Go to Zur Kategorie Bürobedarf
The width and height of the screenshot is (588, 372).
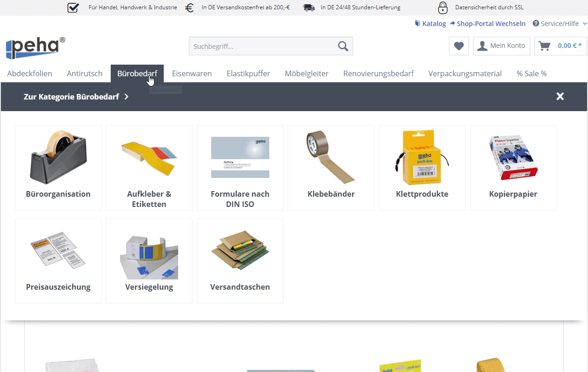tap(76, 97)
